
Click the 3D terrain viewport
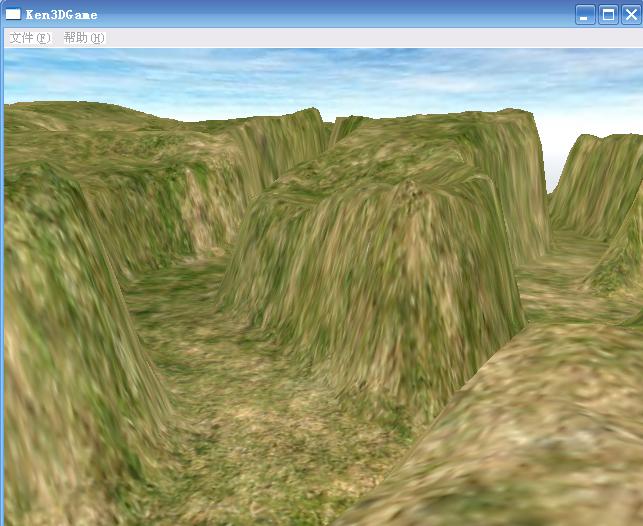[x=323, y=287]
